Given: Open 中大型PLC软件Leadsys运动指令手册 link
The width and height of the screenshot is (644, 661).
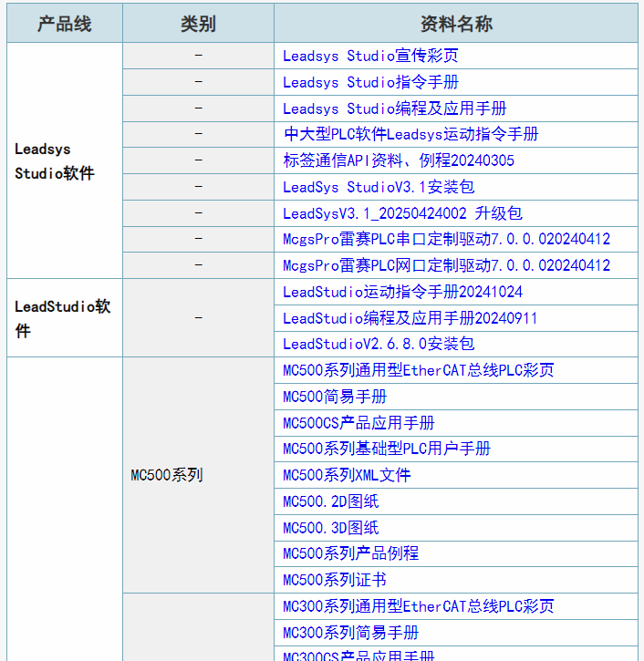Looking at the screenshot, I should [410, 134].
